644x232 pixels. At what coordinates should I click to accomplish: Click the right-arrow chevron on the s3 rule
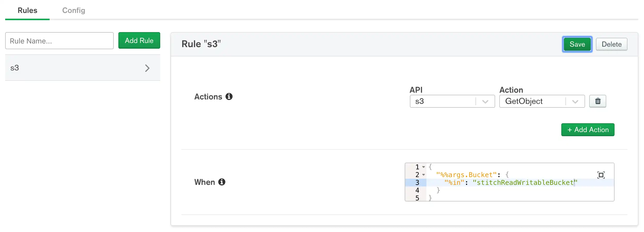tap(148, 68)
